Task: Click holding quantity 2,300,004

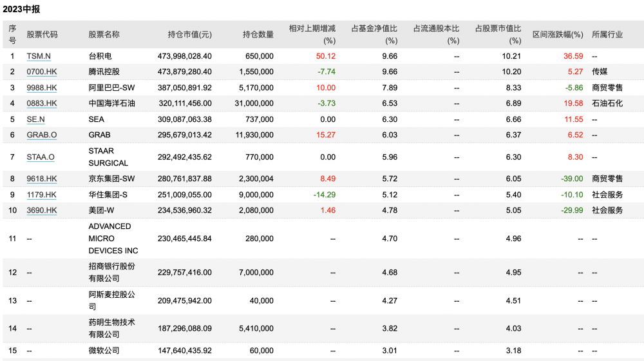Action: pos(256,179)
